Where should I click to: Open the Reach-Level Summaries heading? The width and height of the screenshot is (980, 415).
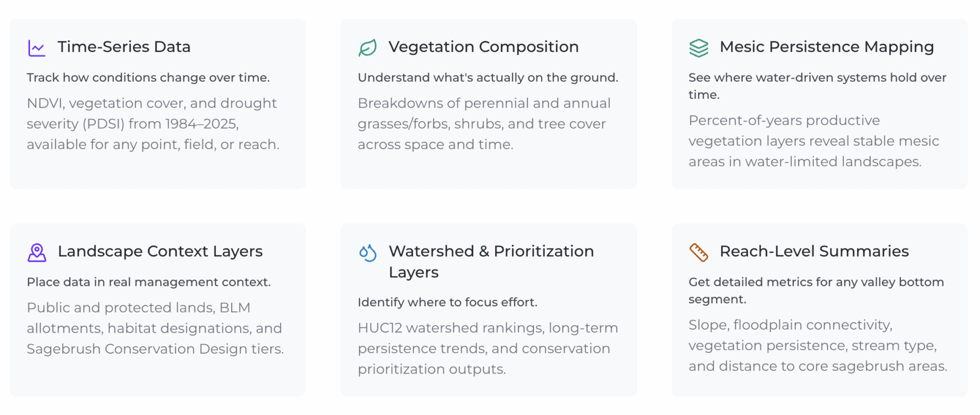coord(814,251)
